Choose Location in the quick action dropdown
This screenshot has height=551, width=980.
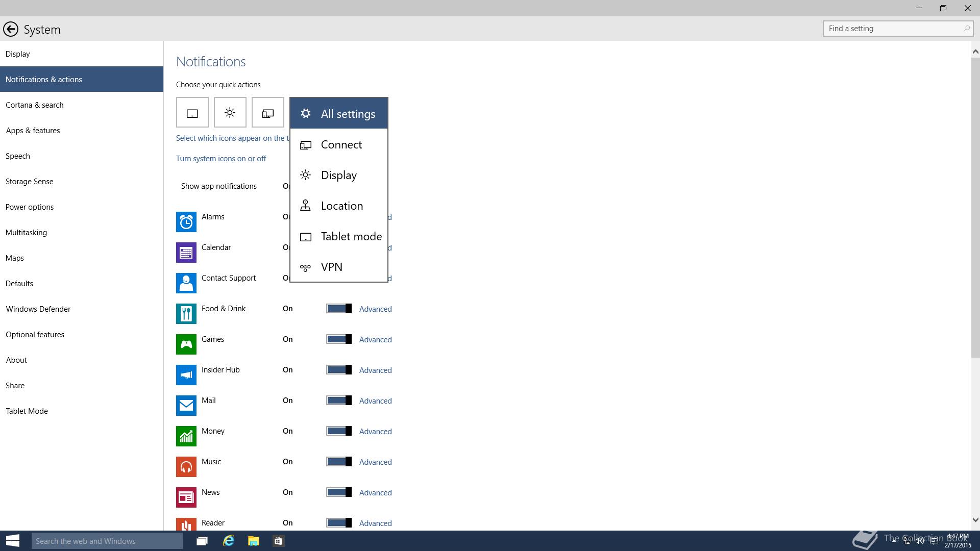pyautogui.click(x=339, y=206)
